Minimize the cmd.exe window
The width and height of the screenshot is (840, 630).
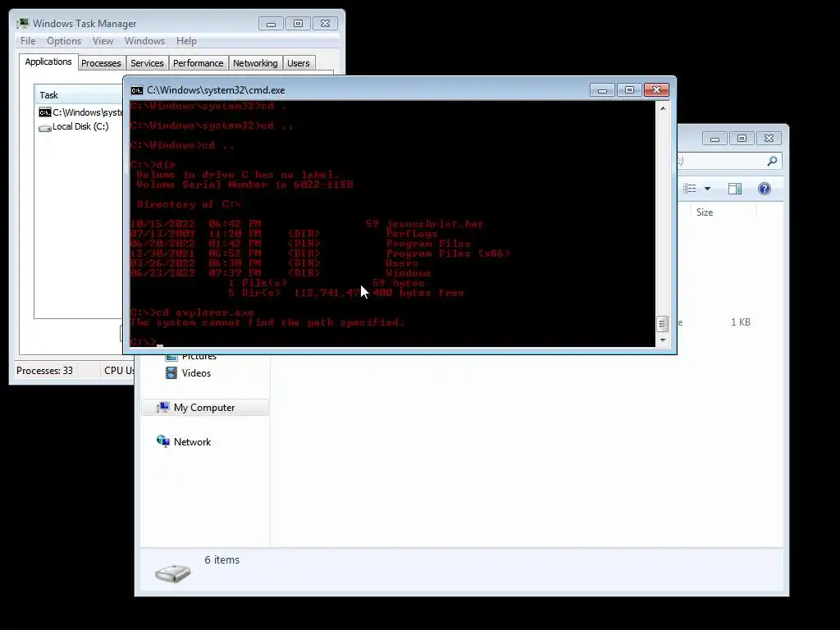pyautogui.click(x=602, y=90)
